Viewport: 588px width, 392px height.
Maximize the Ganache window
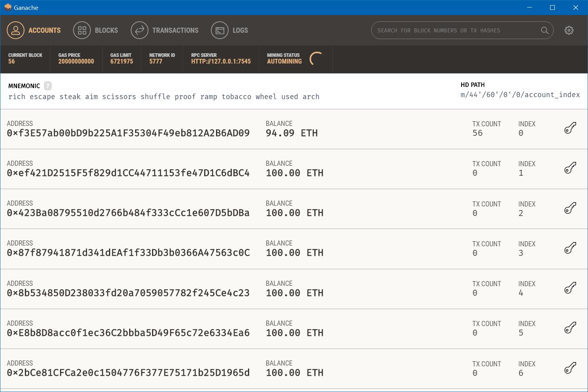(552, 8)
